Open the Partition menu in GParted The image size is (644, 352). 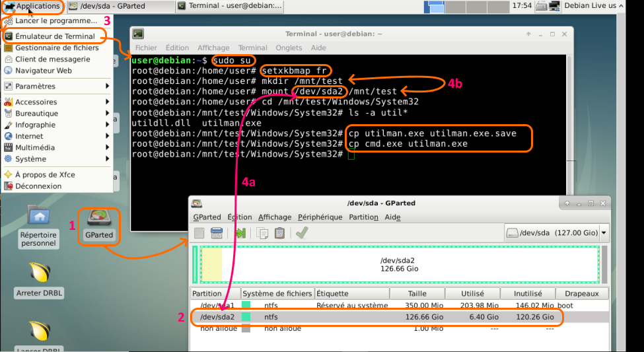click(363, 217)
